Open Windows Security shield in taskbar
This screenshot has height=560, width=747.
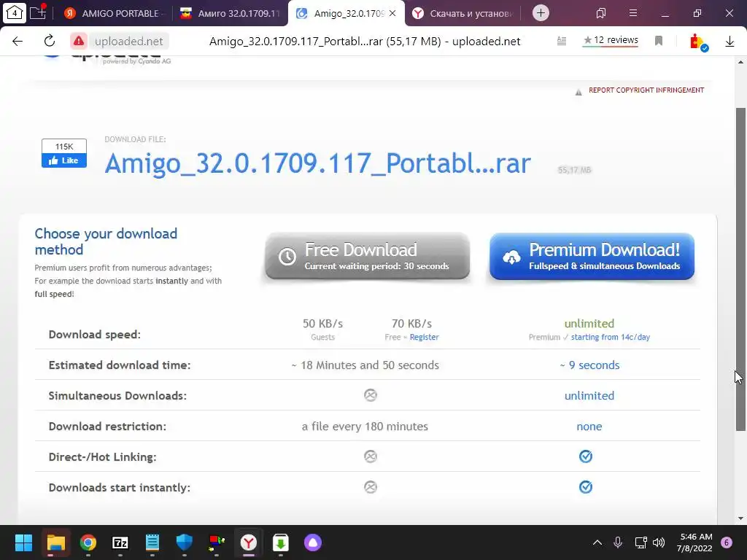(x=185, y=542)
